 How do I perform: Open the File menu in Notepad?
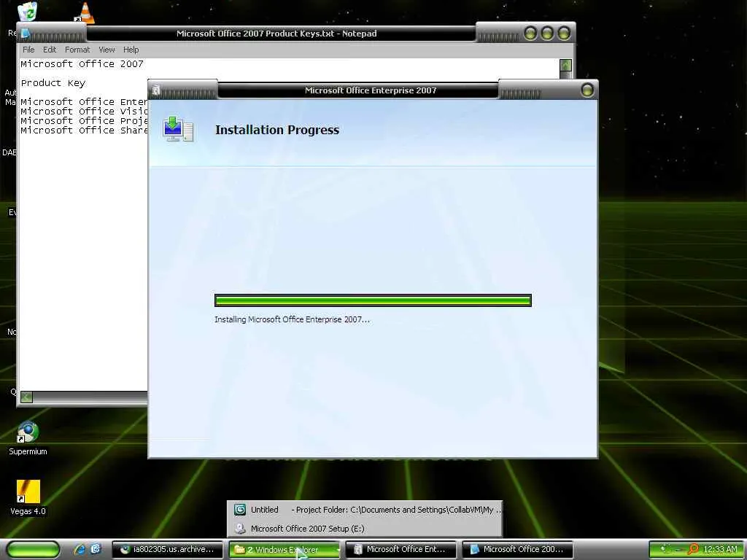(28, 50)
